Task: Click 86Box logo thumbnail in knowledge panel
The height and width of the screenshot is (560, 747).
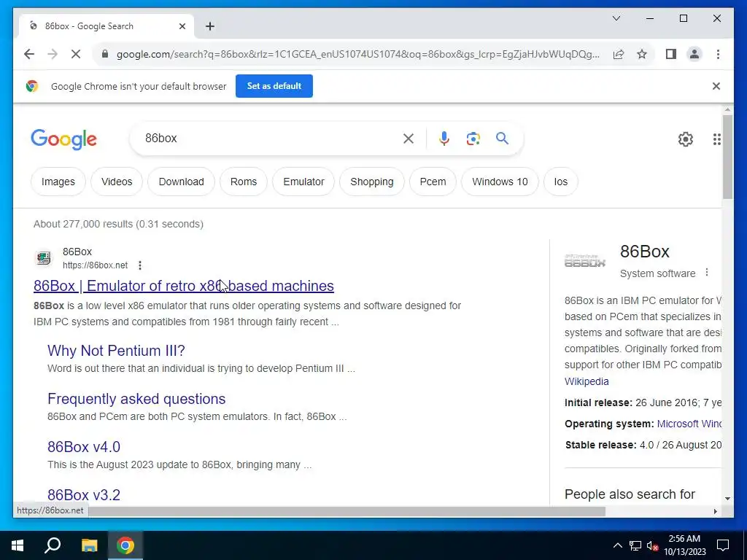Action: click(x=584, y=260)
